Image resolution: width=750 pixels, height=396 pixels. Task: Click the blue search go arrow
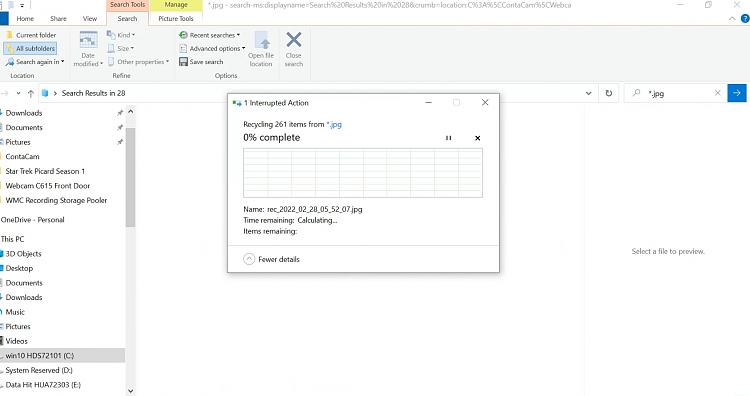(737, 93)
